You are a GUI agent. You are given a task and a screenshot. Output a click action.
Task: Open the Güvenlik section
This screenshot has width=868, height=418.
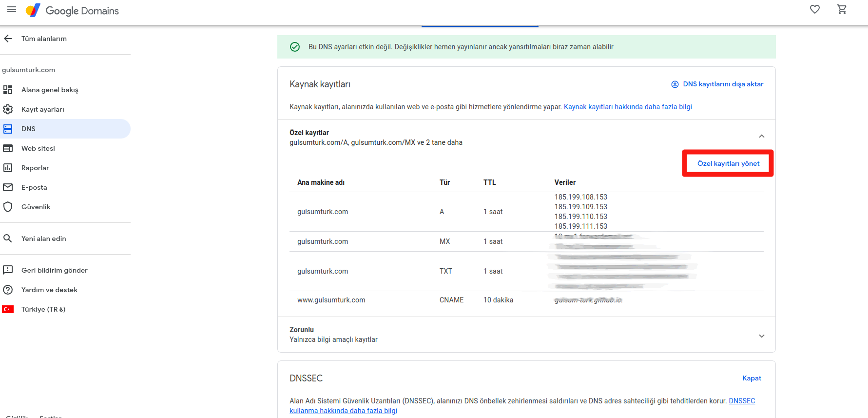(x=36, y=207)
